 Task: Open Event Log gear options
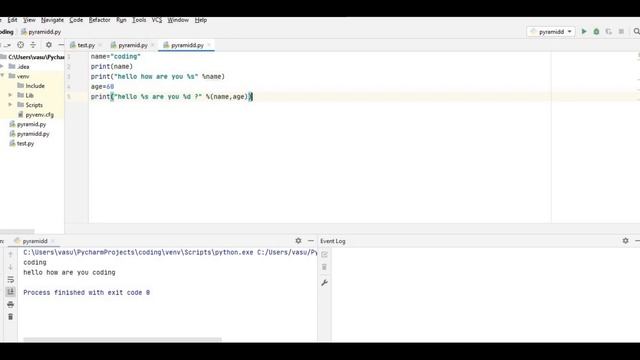tap(626, 241)
